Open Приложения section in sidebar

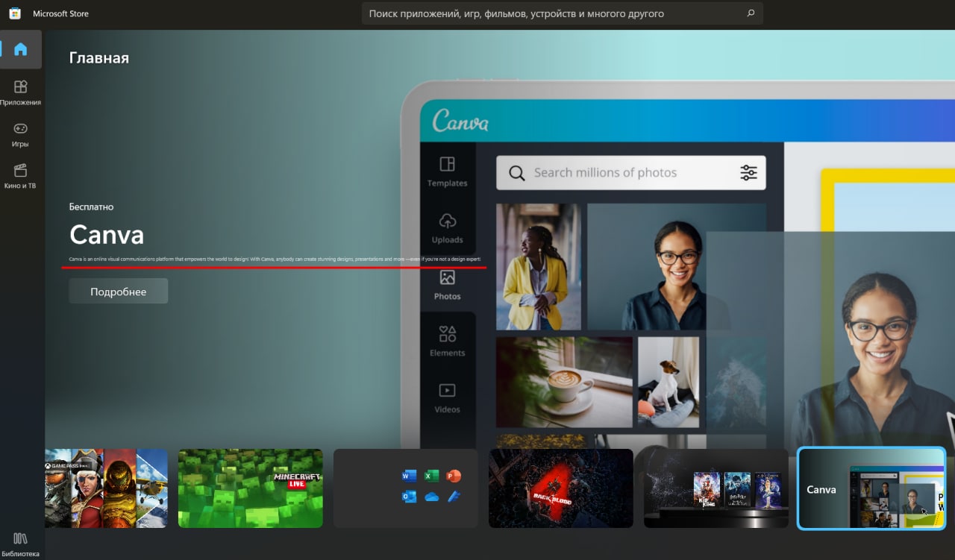click(x=21, y=92)
